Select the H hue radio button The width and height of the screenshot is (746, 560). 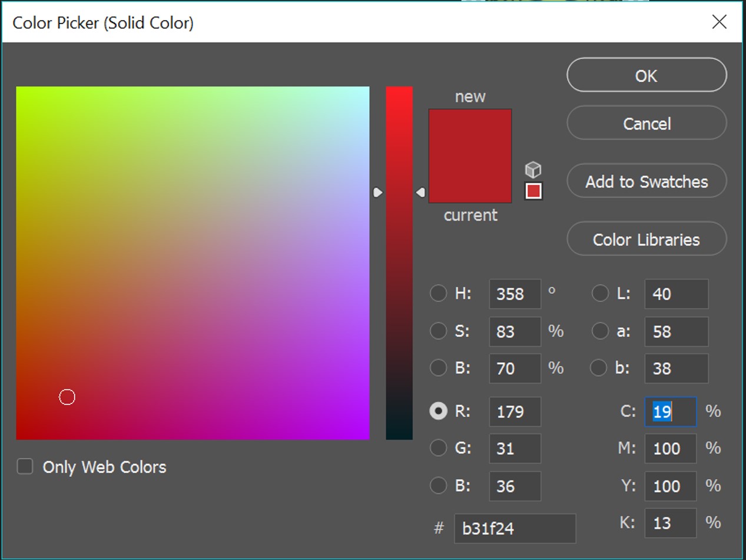[438, 293]
